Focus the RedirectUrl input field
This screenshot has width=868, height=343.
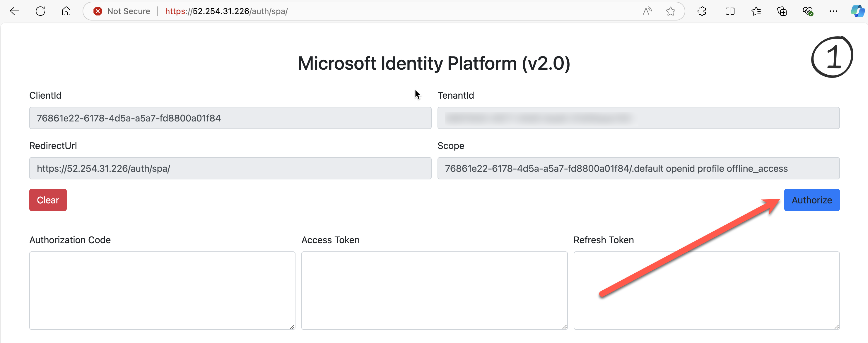[230, 168]
